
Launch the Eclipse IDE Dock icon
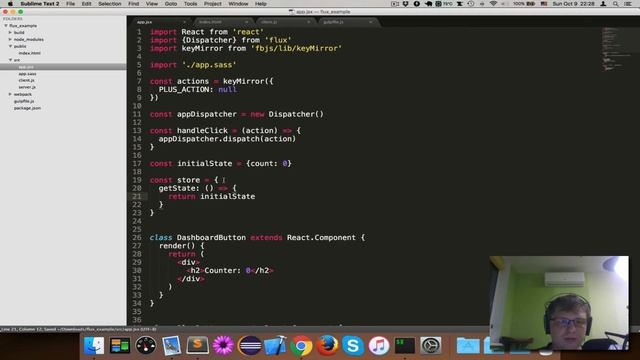(x=249, y=346)
